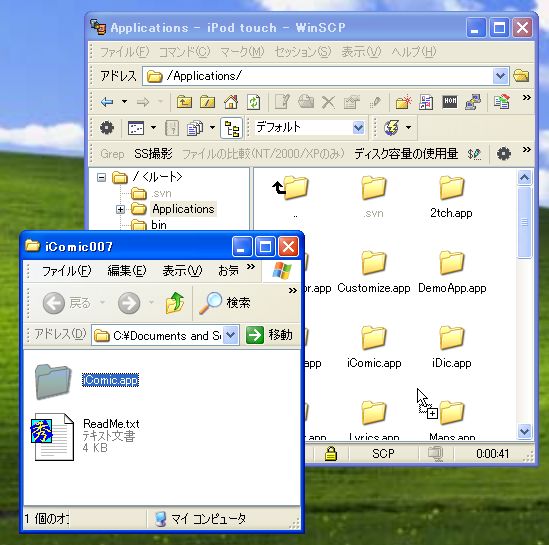Click the synchronize computers icon in WinSCP
549x545 pixels.
tap(473, 102)
